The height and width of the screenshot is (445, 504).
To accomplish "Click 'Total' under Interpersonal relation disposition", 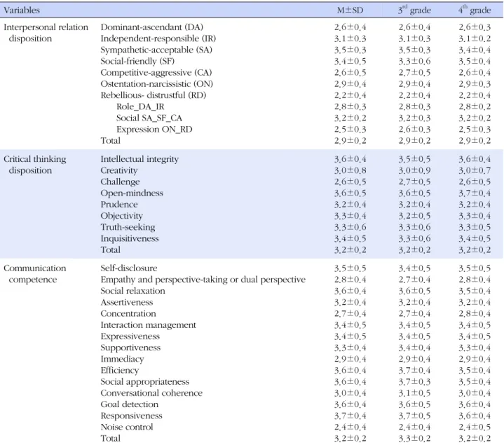I will [x=110, y=141].
